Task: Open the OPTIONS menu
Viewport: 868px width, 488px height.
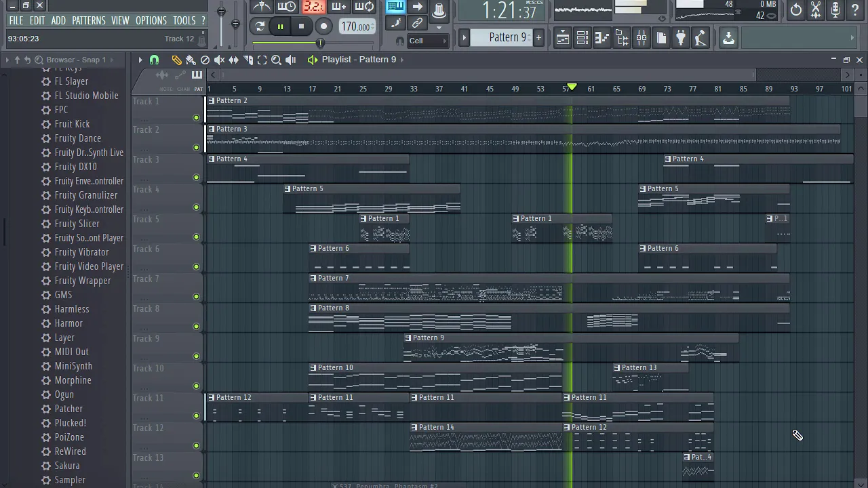Action: (151, 20)
